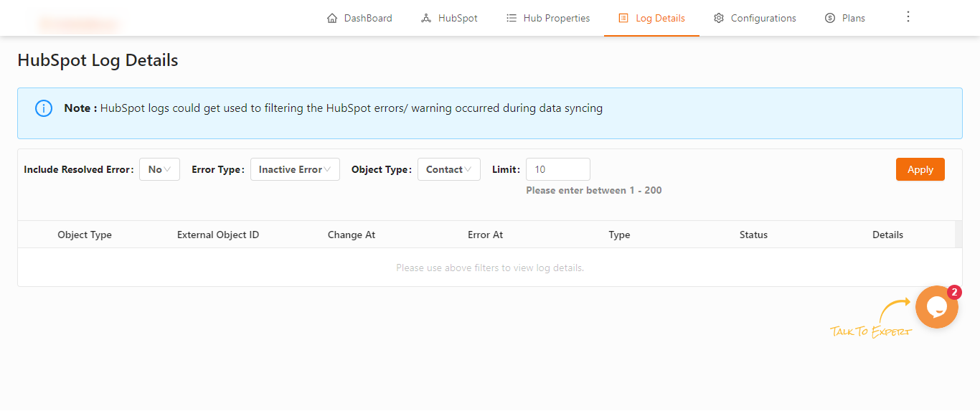Open the Talk To Expert chat bubble
Screen dimensions: 980x411
(937, 307)
